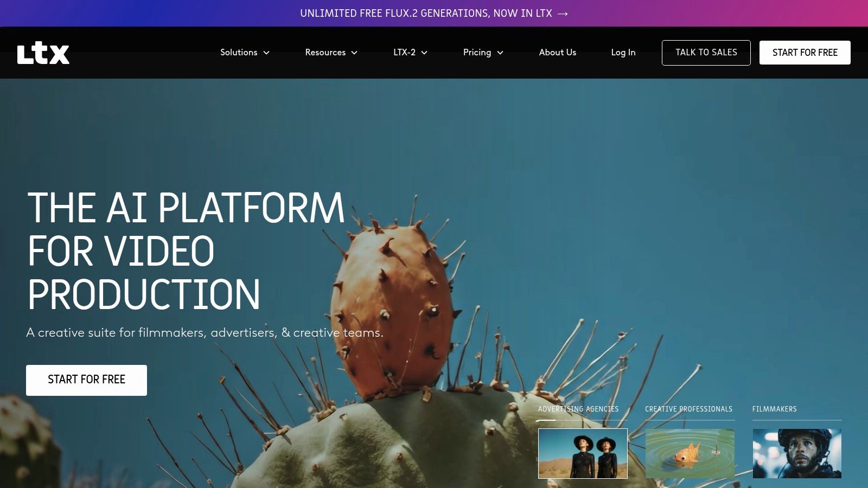Select the Advertising Agencies tab
The image size is (868, 488).
pos(578,409)
